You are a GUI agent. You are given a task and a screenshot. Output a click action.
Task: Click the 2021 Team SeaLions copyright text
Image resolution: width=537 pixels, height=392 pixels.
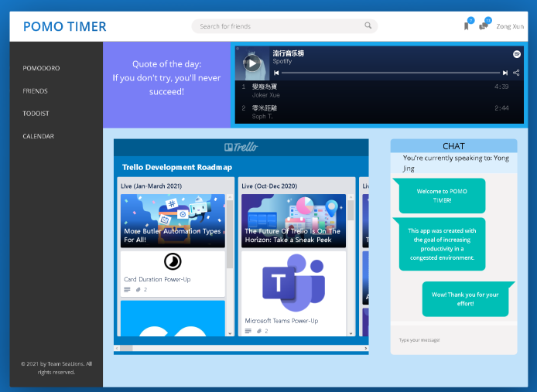[x=56, y=368]
